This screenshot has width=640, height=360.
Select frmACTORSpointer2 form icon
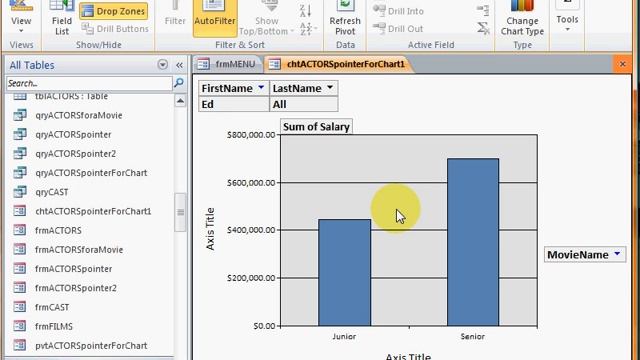click(20, 288)
